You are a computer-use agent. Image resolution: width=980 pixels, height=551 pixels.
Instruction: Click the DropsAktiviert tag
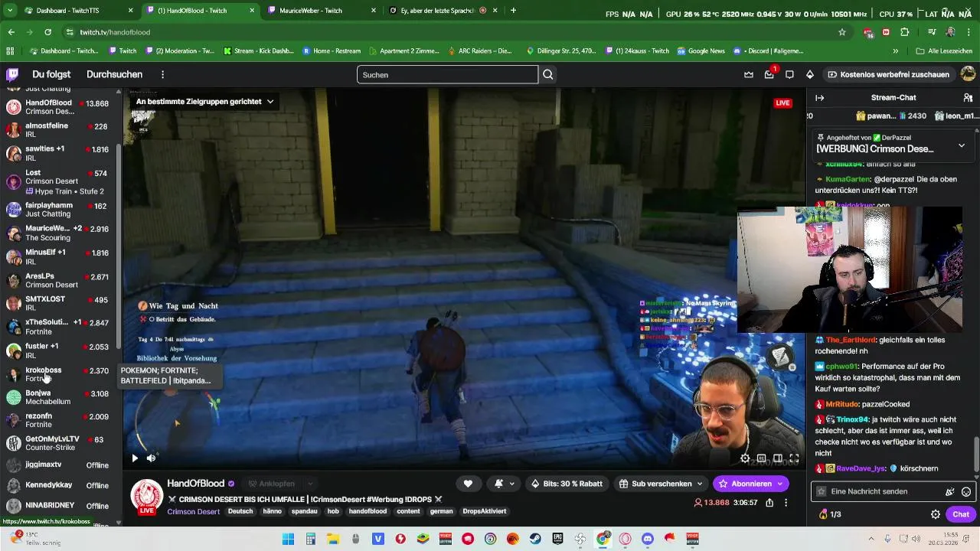click(x=485, y=511)
